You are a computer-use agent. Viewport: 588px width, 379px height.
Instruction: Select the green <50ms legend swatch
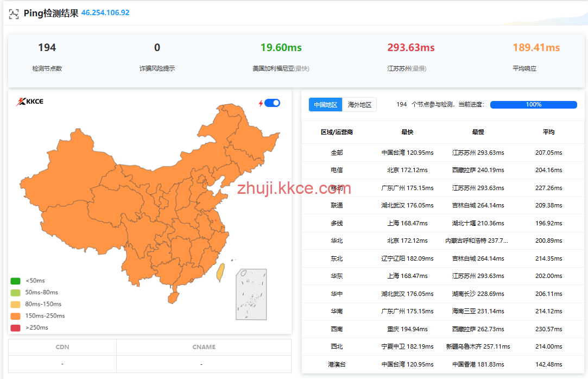point(16,281)
